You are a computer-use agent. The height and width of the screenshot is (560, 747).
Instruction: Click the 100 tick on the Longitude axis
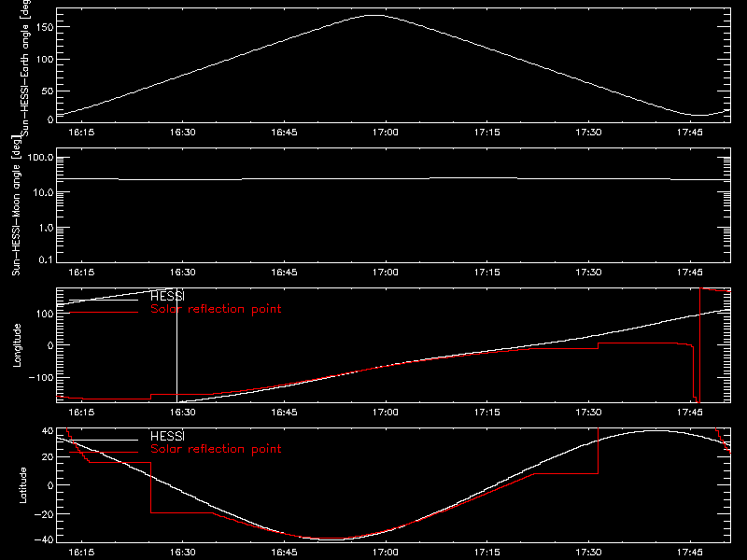tap(45, 314)
